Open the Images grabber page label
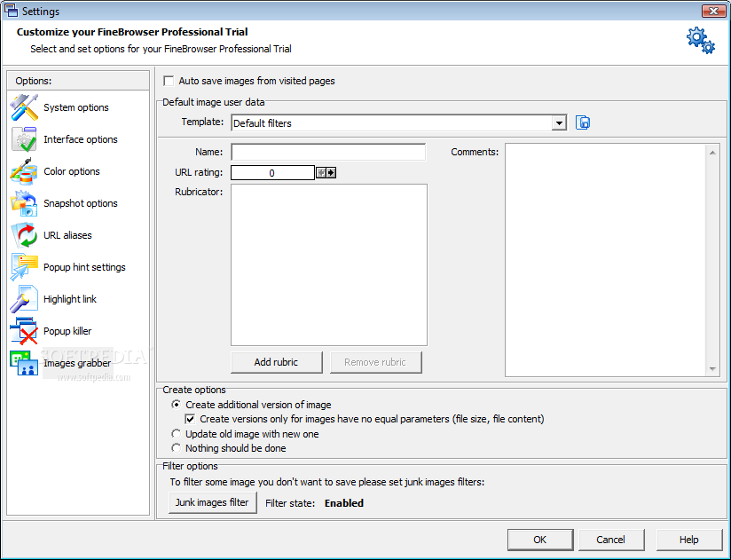731x560 pixels. (x=77, y=363)
